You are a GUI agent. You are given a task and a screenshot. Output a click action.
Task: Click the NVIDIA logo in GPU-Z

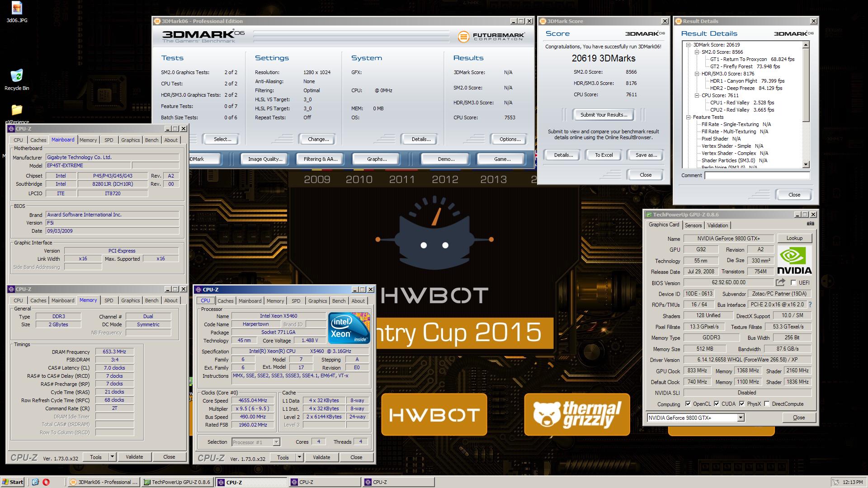pos(794,261)
